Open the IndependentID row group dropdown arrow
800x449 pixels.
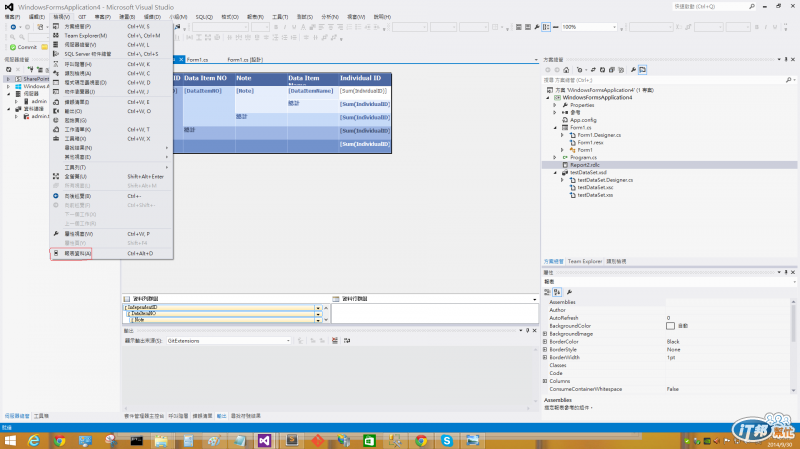318,308
